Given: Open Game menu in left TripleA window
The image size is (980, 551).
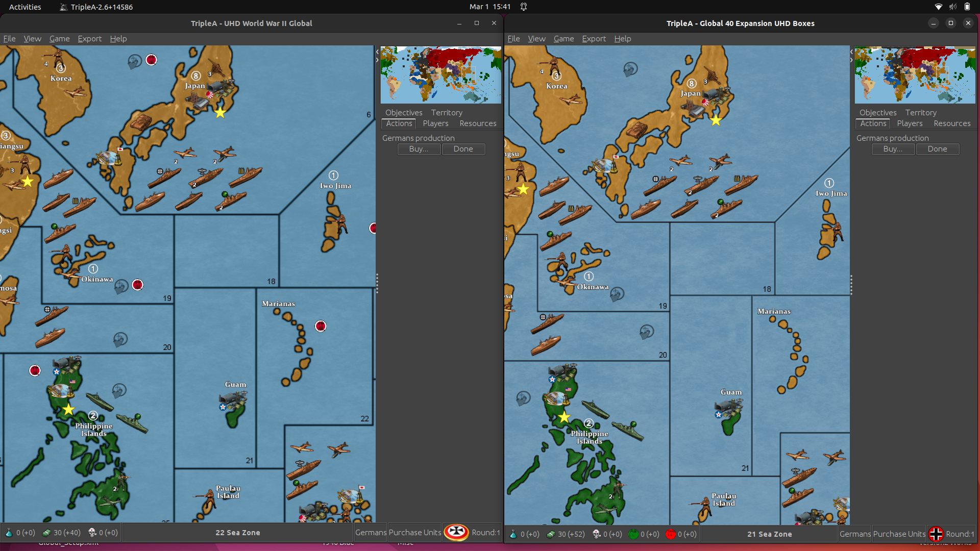Looking at the screenshot, I should coord(59,39).
